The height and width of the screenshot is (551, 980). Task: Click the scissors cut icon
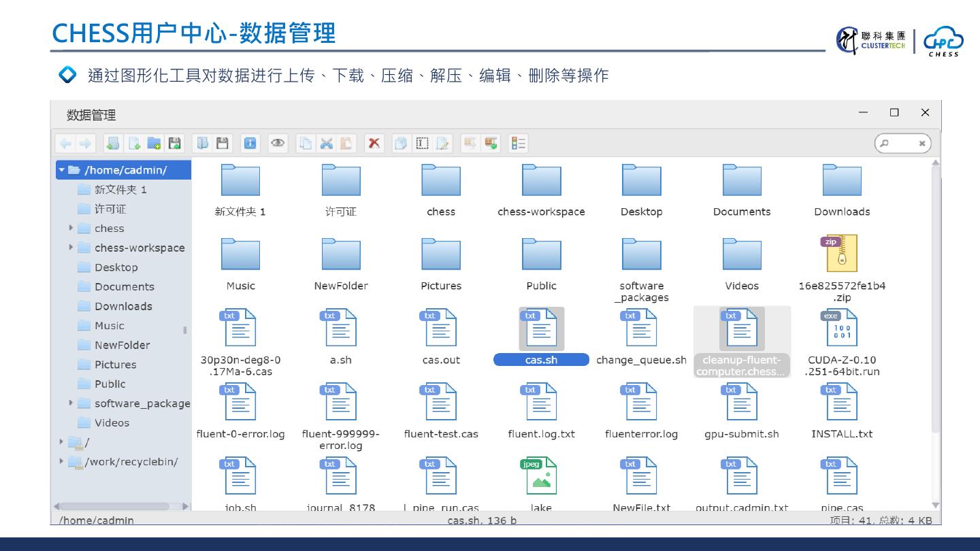tap(327, 144)
